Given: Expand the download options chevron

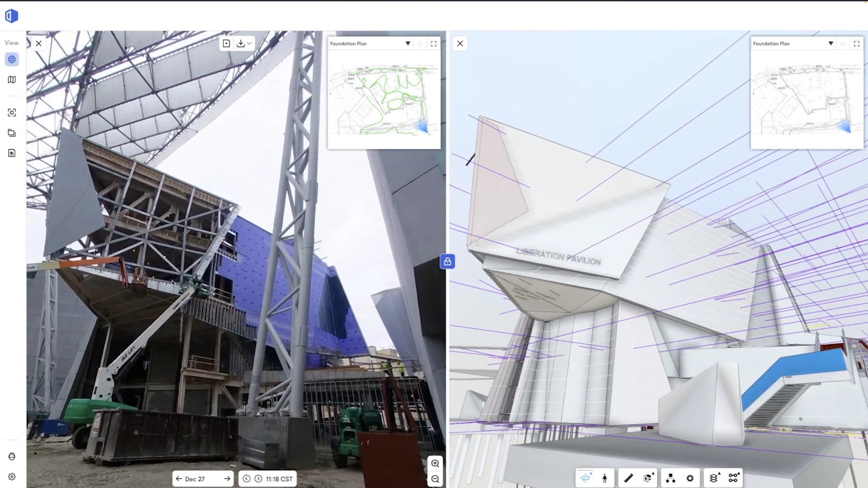Looking at the screenshot, I should (249, 43).
